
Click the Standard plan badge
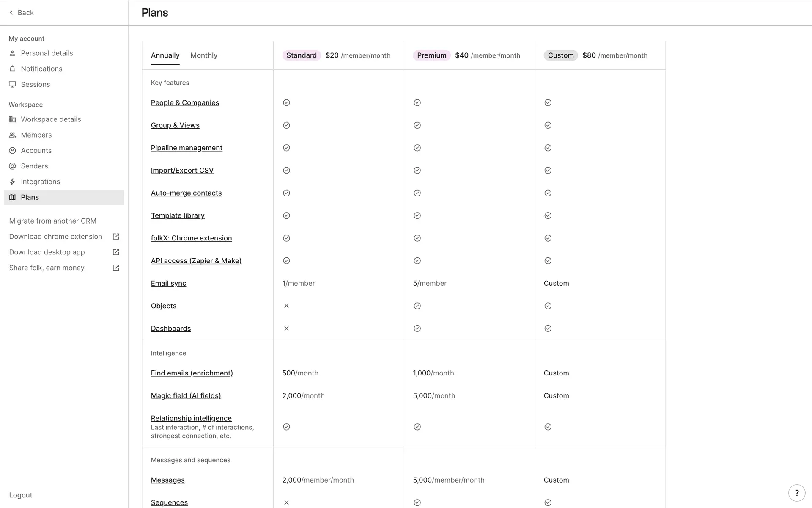[x=301, y=55]
